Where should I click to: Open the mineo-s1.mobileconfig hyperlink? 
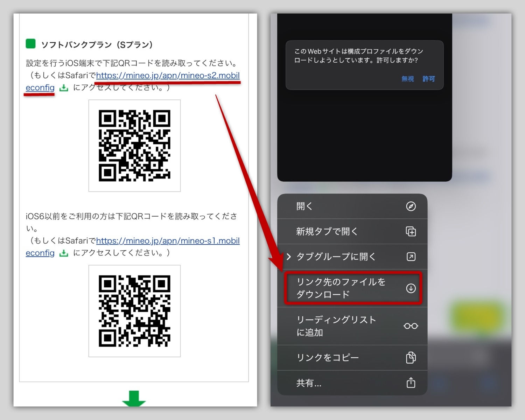[x=168, y=241]
